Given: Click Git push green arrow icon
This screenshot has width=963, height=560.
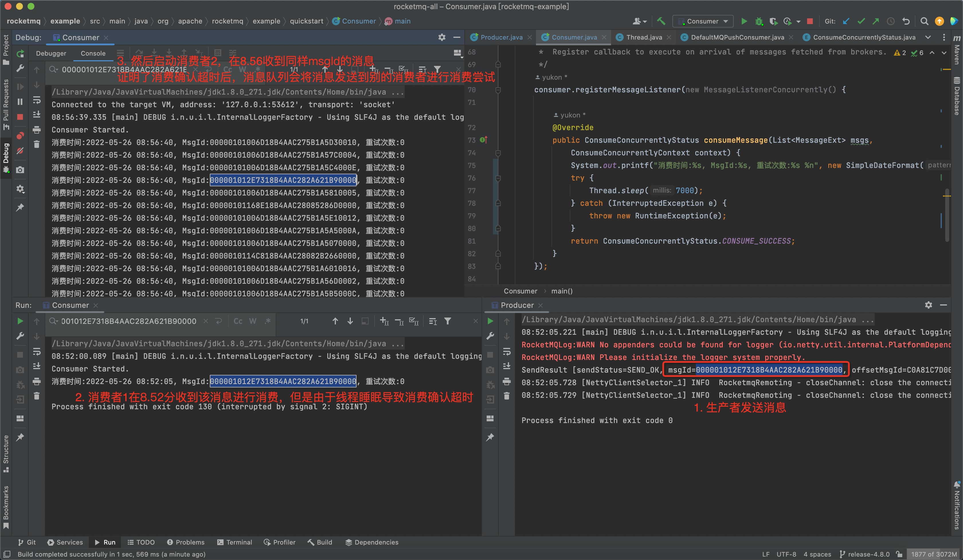Looking at the screenshot, I should [876, 21].
